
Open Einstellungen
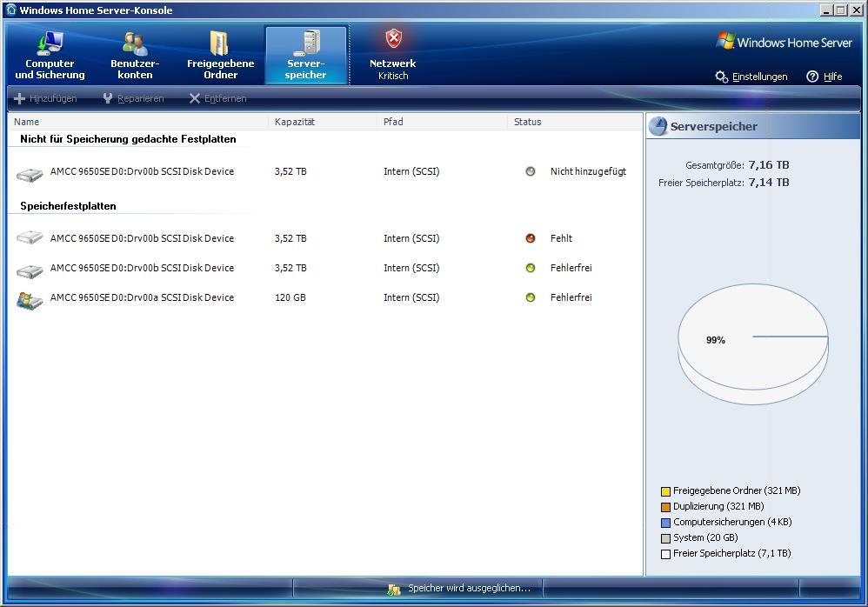(751, 77)
